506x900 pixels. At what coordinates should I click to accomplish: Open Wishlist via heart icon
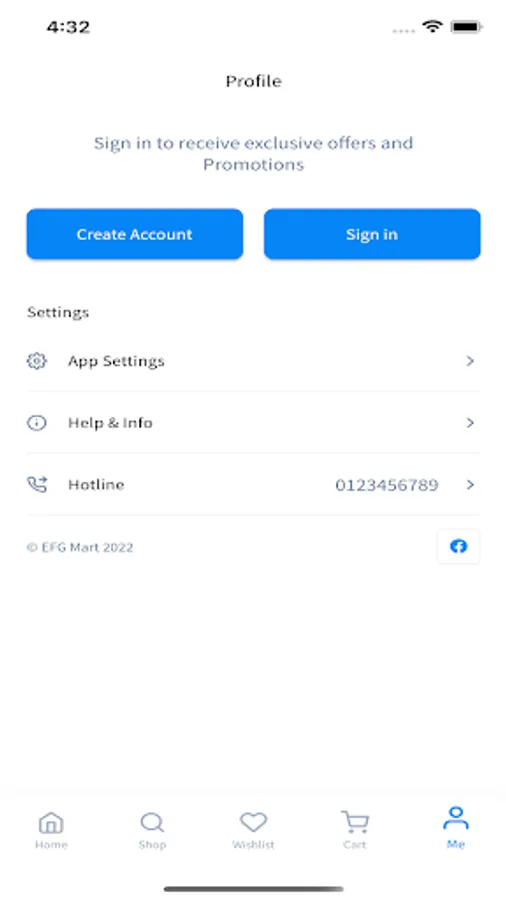(x=254, y=823)
